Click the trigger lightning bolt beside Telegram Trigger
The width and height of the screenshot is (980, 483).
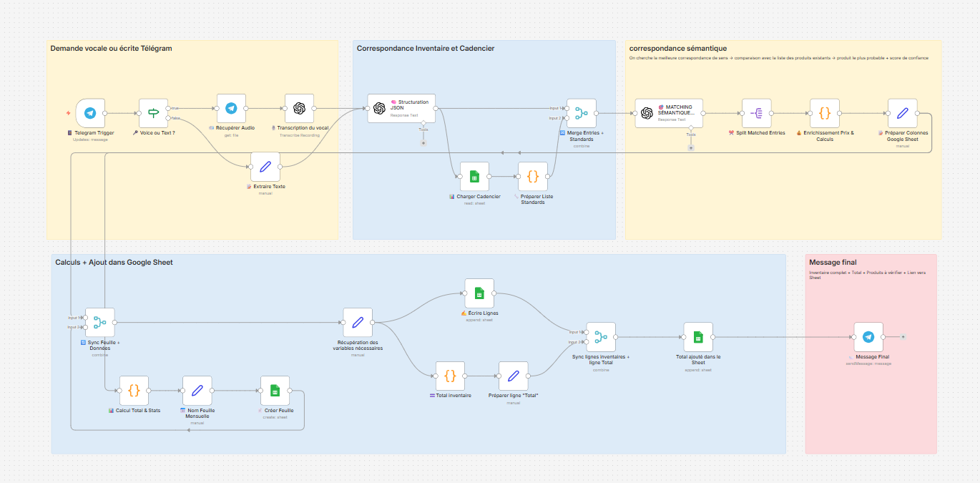(x=68, y=113)
